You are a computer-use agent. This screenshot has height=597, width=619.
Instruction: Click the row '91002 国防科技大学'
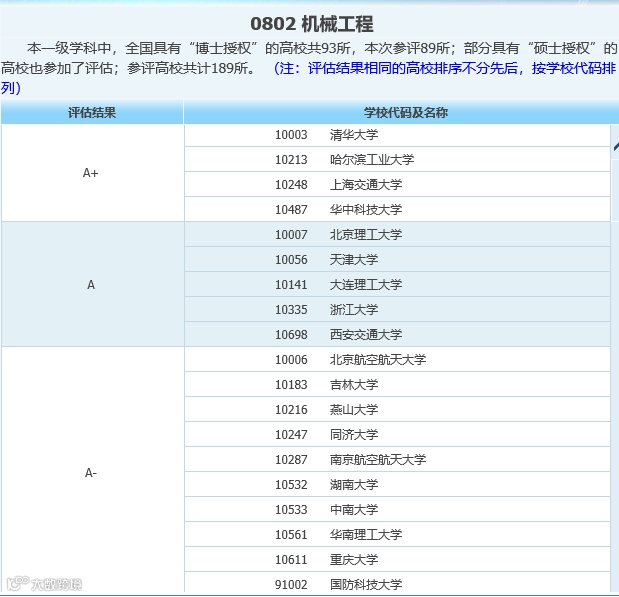[397, 584]
